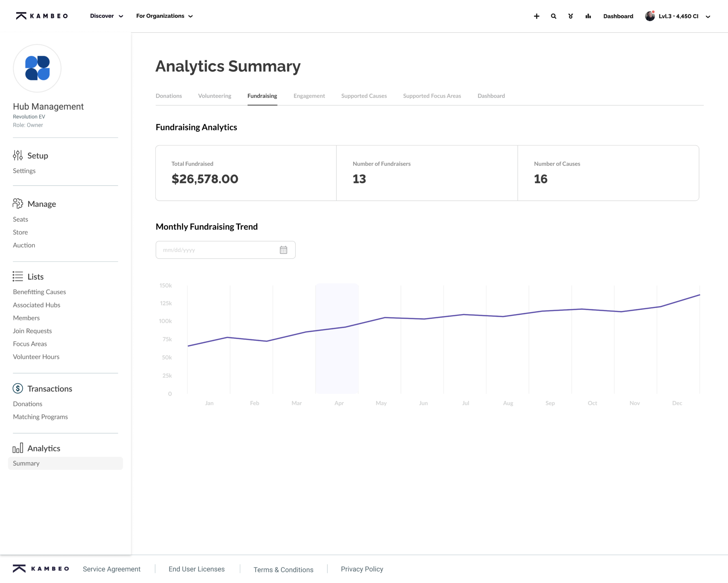Click the Setup sliders icon in sidebar

pyautogui.click(x=18, y=155)
